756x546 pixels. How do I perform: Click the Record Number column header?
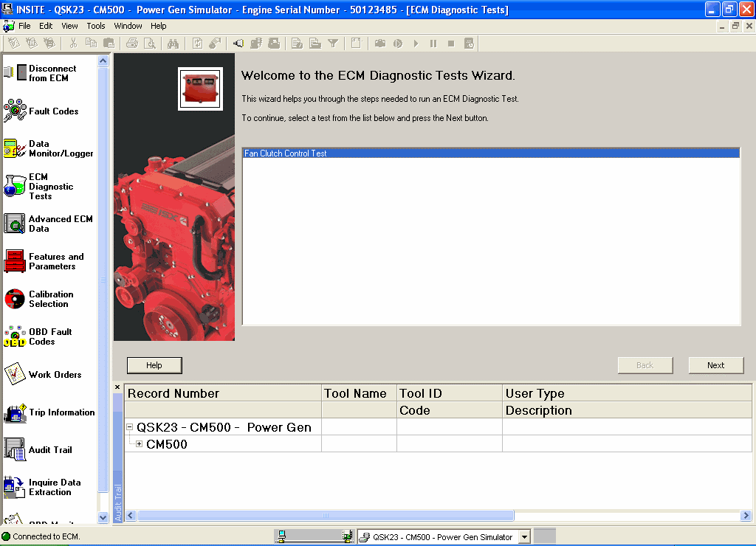[223, 393]
